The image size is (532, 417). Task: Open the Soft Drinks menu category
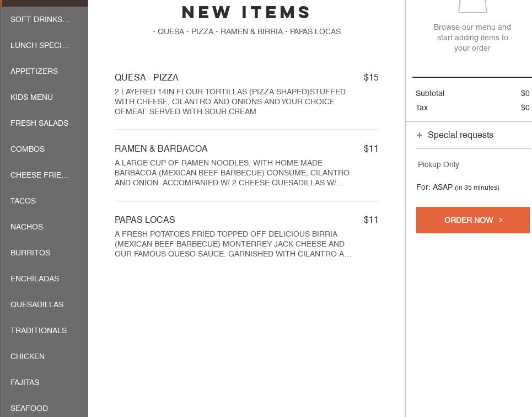click(x=40, y=19)
